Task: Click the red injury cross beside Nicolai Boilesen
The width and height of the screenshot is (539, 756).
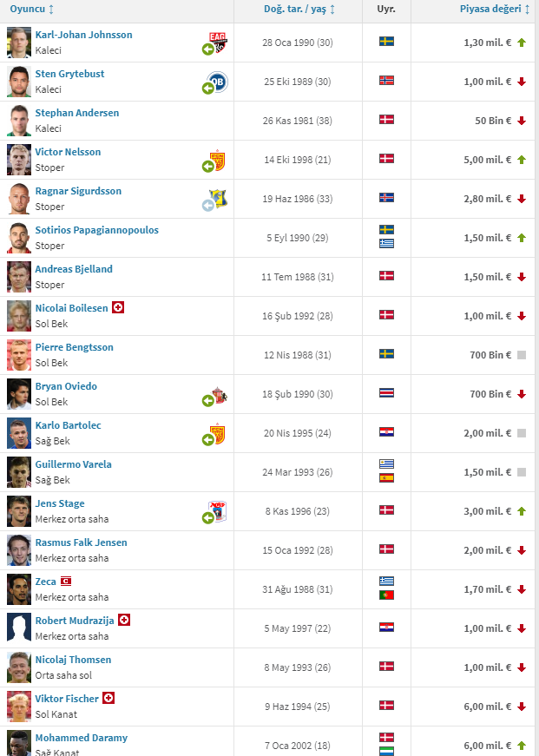Action: pos(118,307)
